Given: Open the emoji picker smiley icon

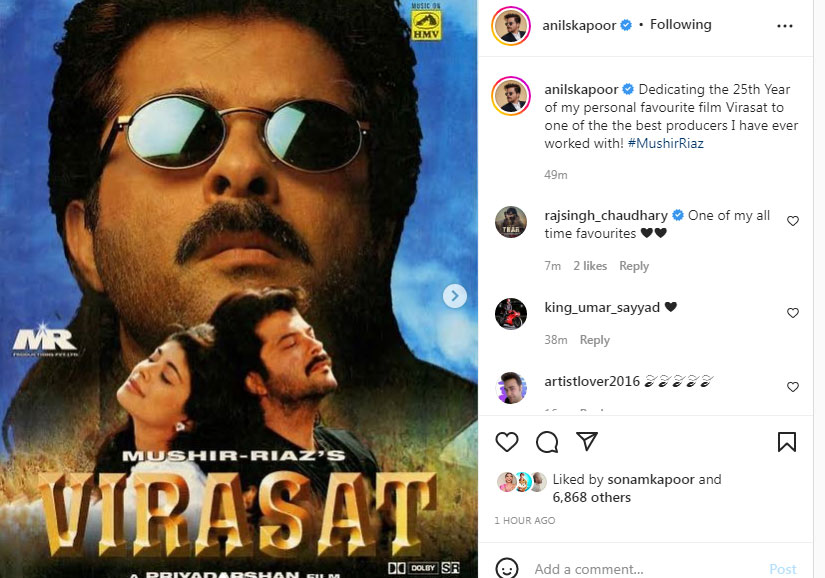Looking at the screenshot, I should pos(507,569).
